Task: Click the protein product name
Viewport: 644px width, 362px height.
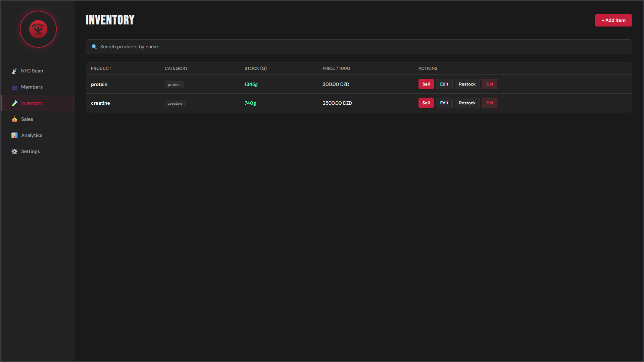Action: pyautogui.click(x=99, y=84)
